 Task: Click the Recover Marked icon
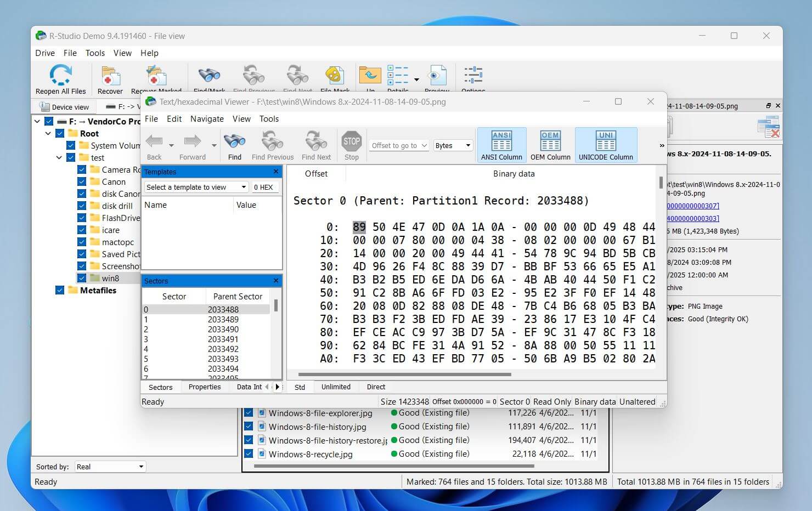155,77
